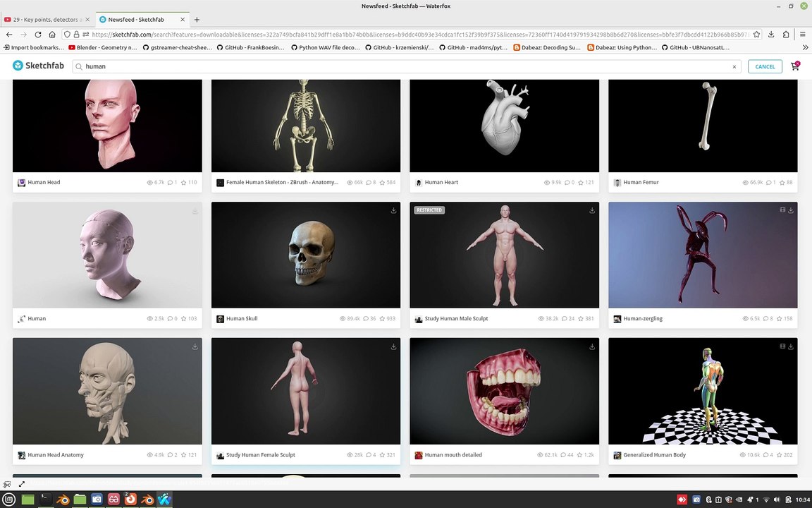Open the shopping cart
The width and height of the screenshot is (812, 508).
(x=795, y=66)
